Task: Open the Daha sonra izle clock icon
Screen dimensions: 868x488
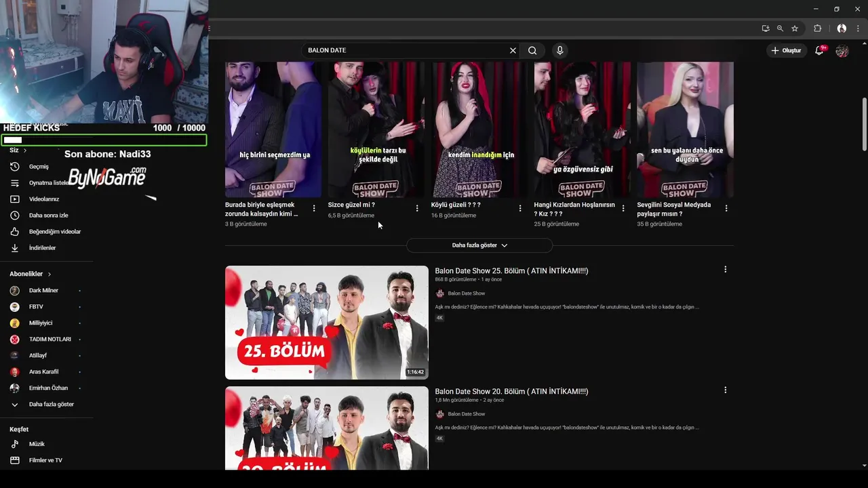Action: 15,216
